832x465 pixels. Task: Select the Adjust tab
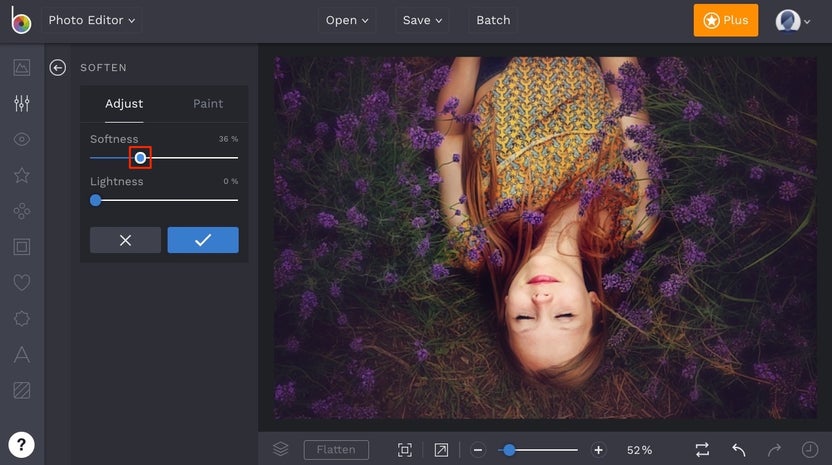[124, 104]
